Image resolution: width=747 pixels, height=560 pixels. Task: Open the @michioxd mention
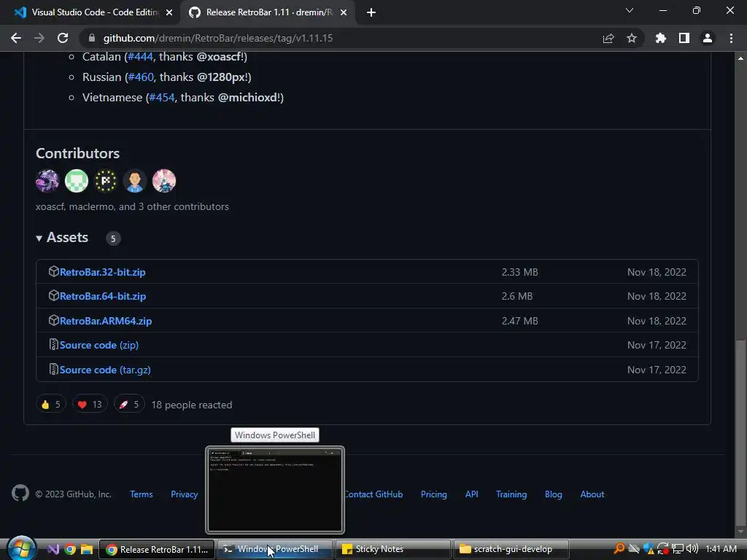pyautogui.click(x=249, y=98)
